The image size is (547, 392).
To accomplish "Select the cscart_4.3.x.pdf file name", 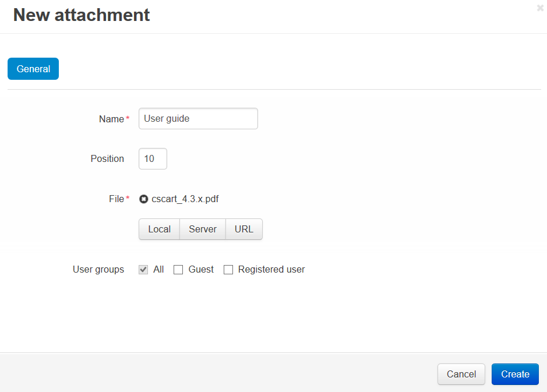I will (185, 199).
